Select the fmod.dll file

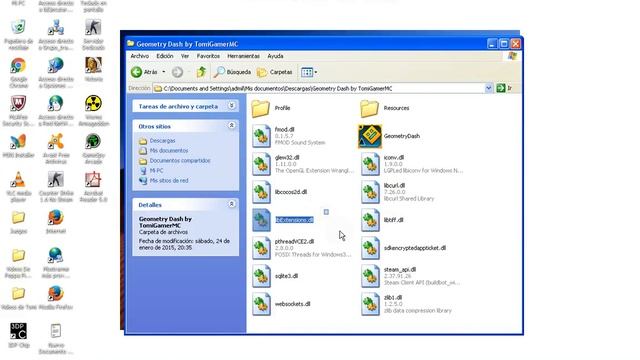click(x=288, y=136)
